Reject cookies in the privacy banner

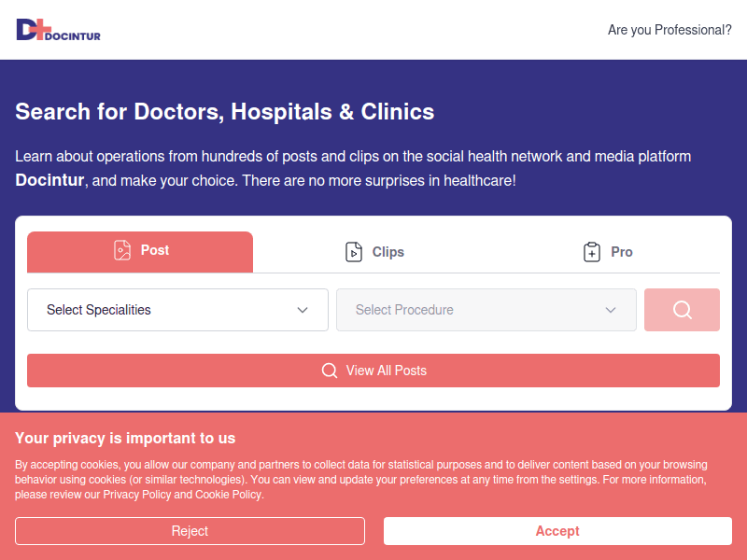pyautogui.click(x=190, y=531)
